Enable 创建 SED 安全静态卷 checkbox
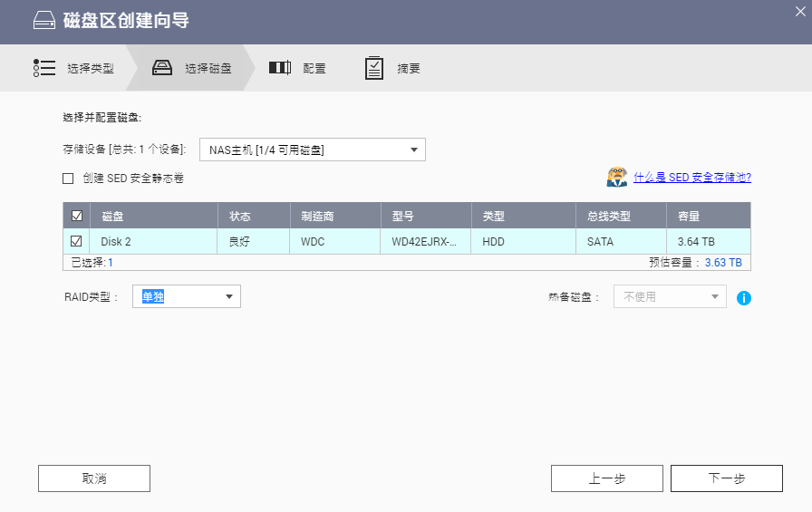The width and height of the screenshot is (812, 512). [x=68, y=179]
